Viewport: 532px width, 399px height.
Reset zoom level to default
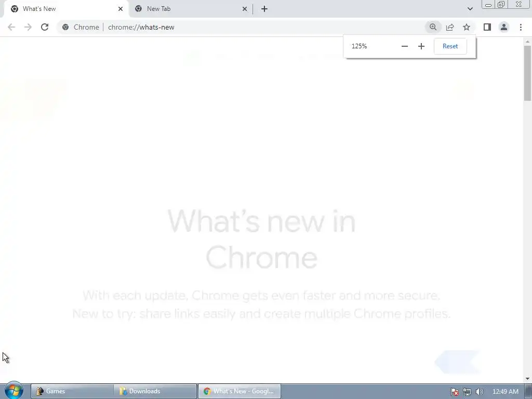tap(450, 46)
